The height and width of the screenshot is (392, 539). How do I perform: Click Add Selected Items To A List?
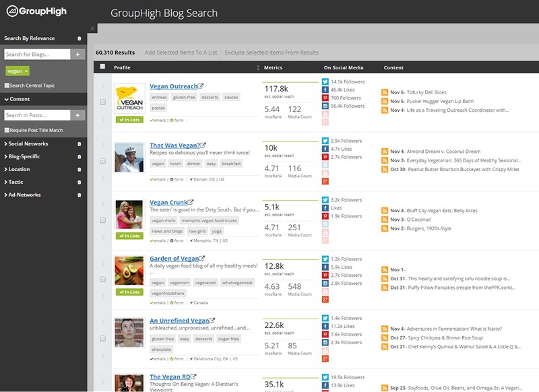pos(181,53)
